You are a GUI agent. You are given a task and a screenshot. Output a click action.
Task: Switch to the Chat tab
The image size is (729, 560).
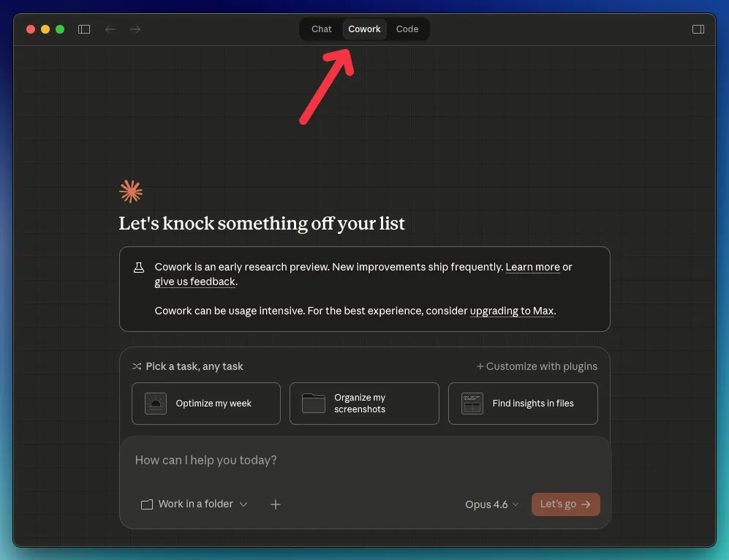321,29
